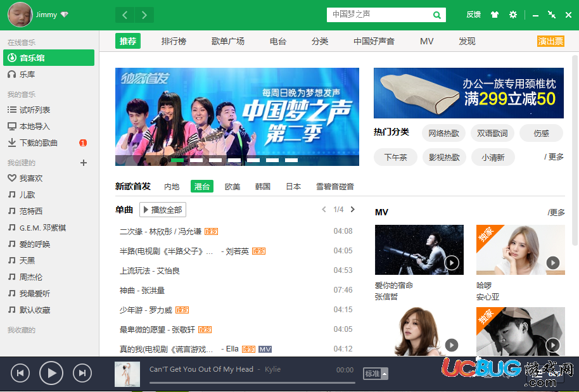Select 伤感 category

coord(542,133)
